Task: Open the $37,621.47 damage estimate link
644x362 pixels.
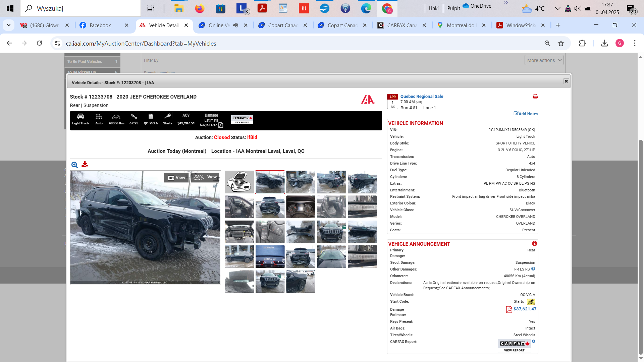Action: point(525,309)
